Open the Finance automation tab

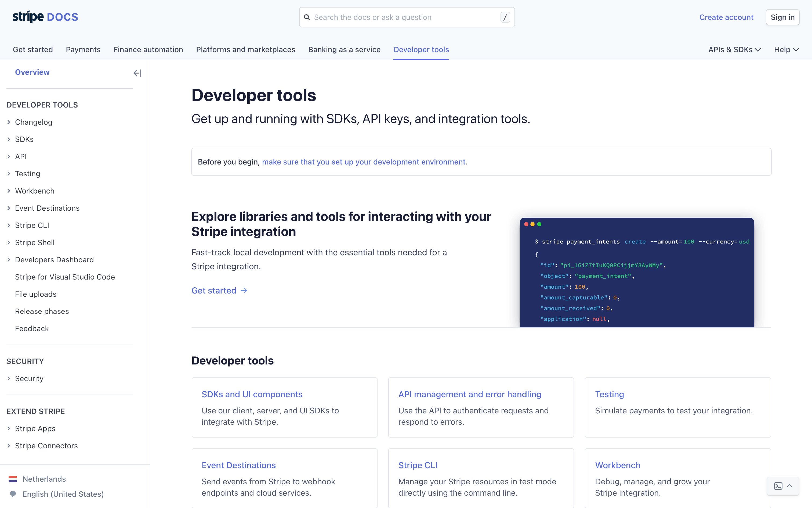148,49
